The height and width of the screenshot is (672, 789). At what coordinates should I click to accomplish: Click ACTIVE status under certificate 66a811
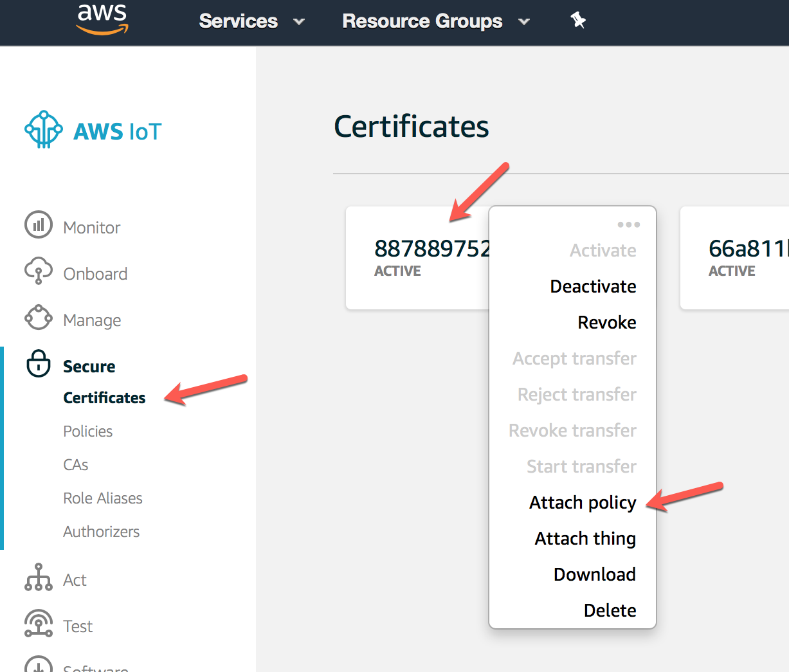(732, 271)
